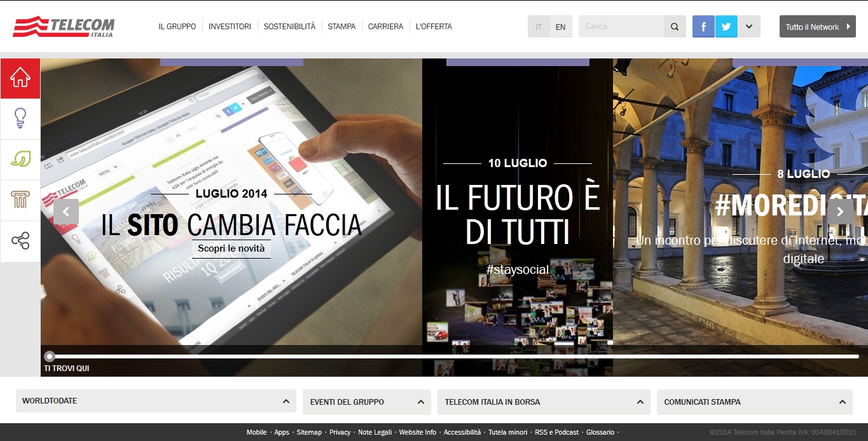Click the #staysocial hashtag text
The height and width of the screenshot is (441, 868).
coord(518,270)
